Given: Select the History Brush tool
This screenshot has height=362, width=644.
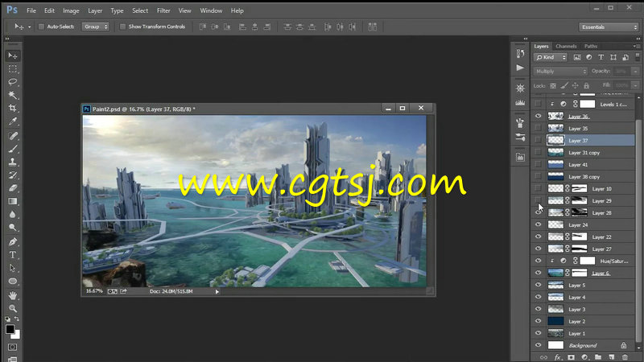Looking at the screenshot, I should tap(13, 175).
